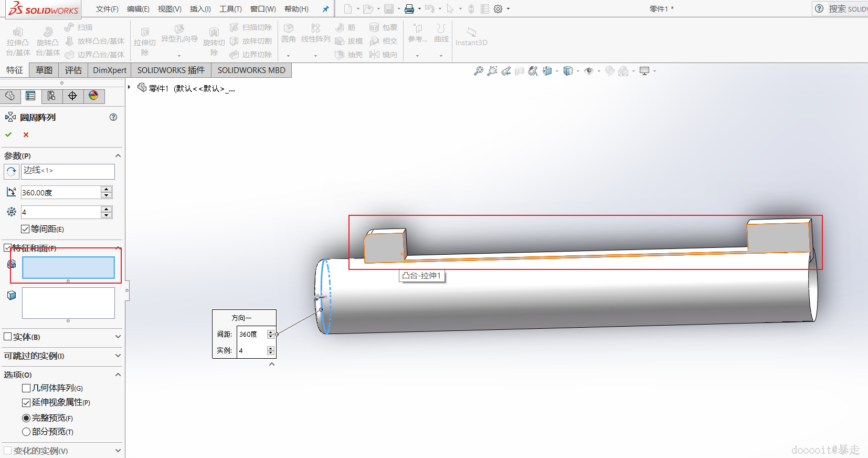Open the circular pattern help icon

pos(113,117)
